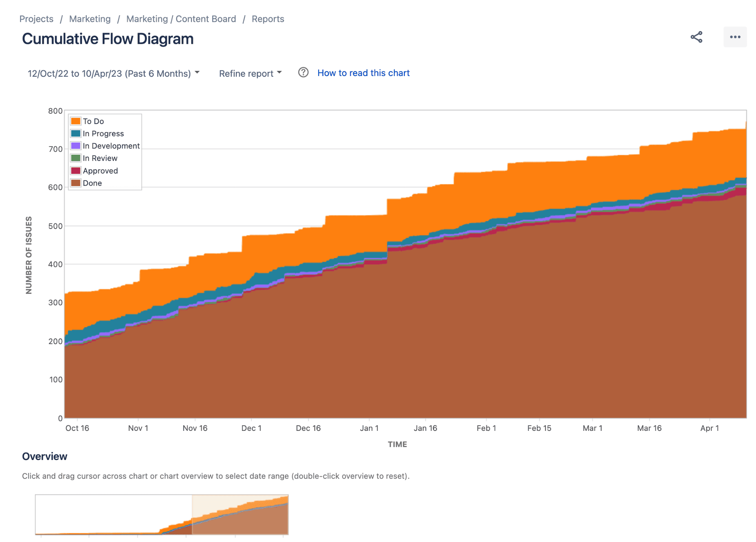Click the question mark help icon
This screenshot has width=756, height=542.
[303, 73]
